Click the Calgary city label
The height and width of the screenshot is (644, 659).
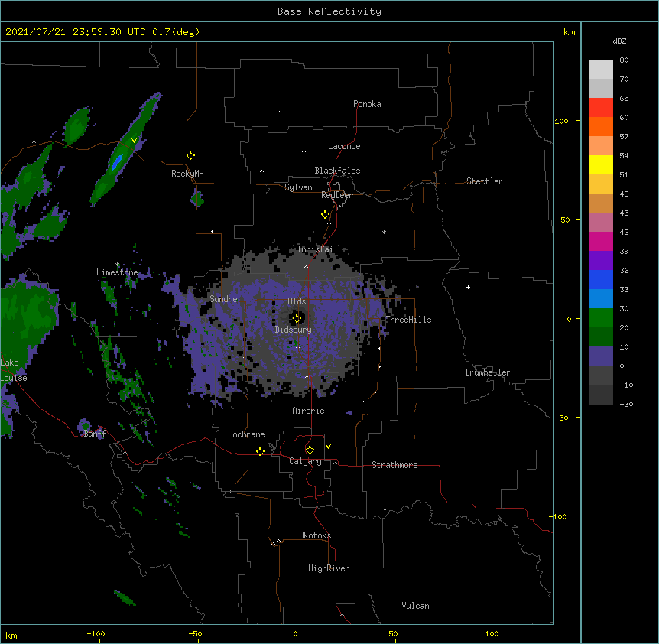(306, 461)
